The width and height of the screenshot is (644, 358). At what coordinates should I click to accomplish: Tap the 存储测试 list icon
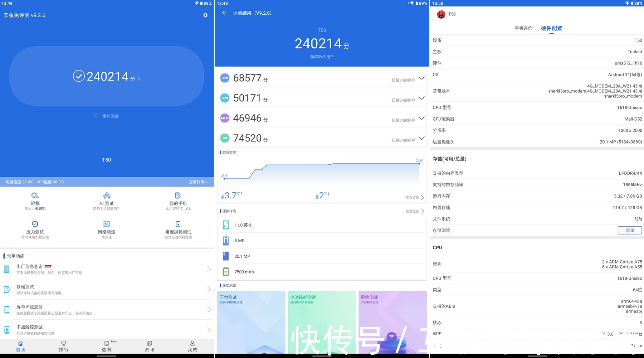coord(7,289)
